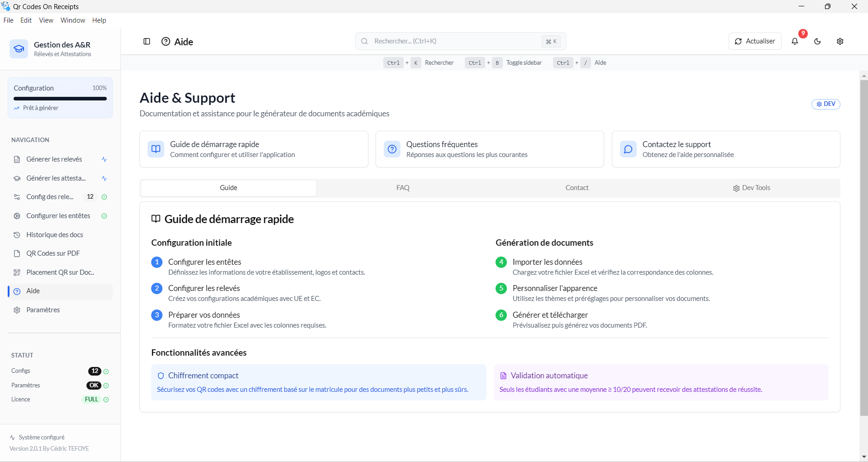This screenshot has height=462, width=868.
Task: Switch to the Contact tab
Action: [577, 188]
